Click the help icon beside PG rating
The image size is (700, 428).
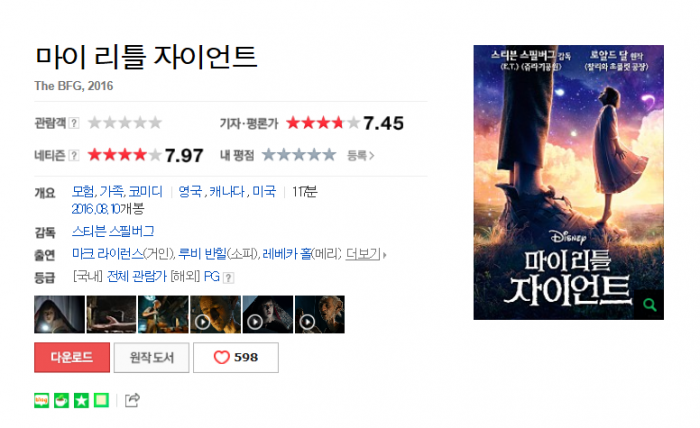coord(228,278)
